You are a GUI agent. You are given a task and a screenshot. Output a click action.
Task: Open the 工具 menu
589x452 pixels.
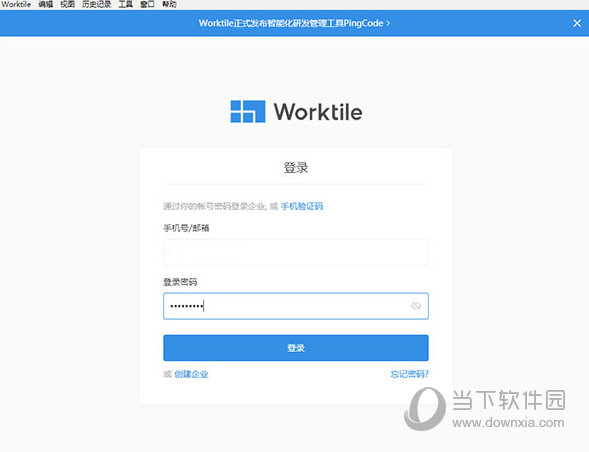click(125, 4)
